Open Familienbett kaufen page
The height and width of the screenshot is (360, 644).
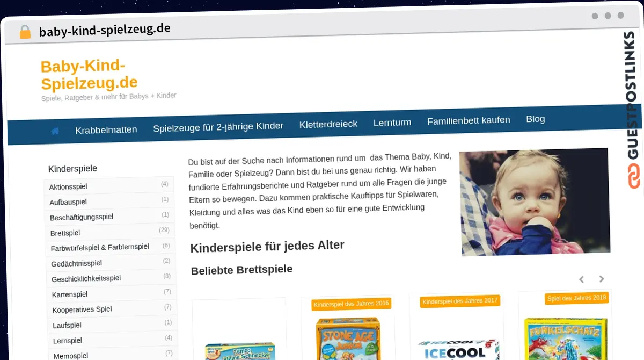(469, 120)
